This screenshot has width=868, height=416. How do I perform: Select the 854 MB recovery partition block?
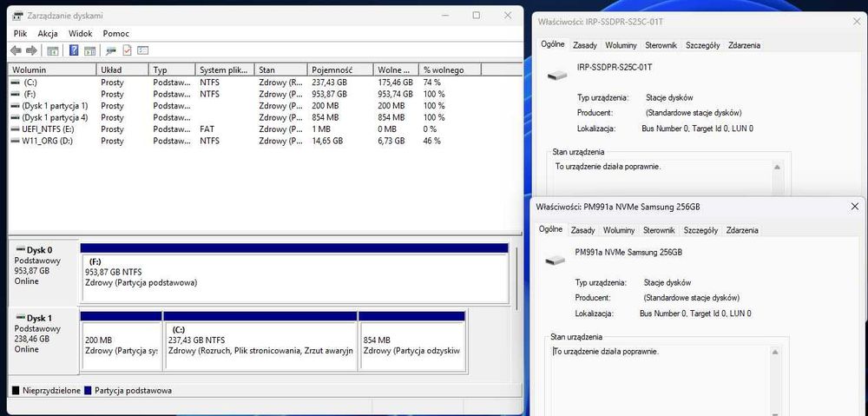point(411,341)
